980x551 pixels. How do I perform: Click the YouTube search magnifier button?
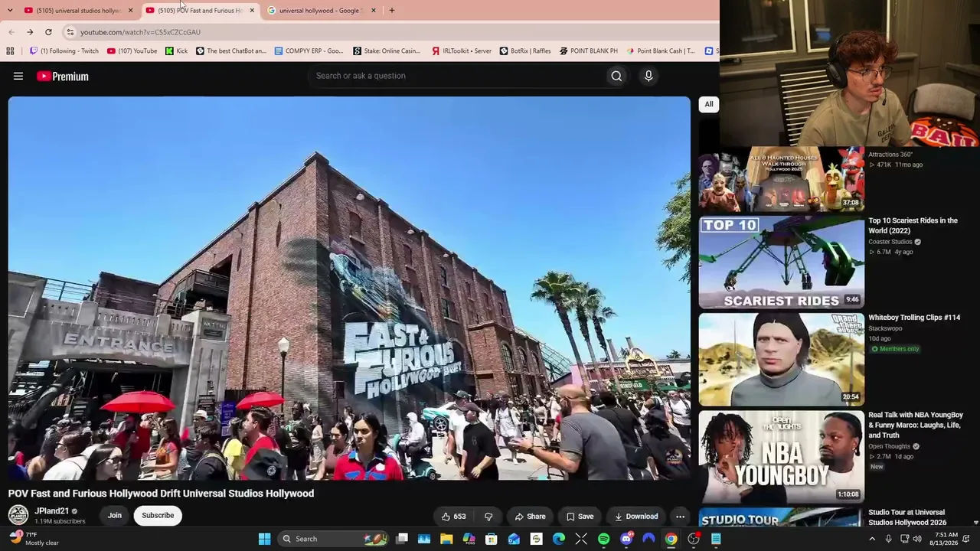(616, 76)
